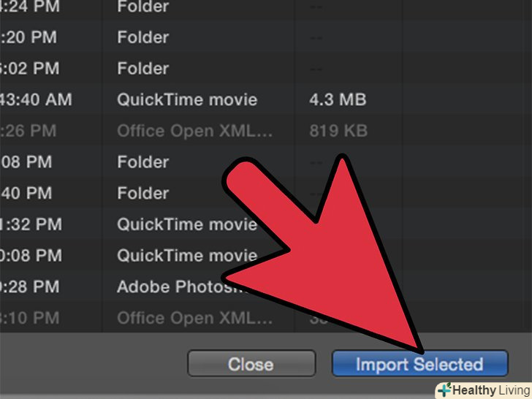
Task: Choose the Folder entry dated :02 PM
Action: coord(142,69)
